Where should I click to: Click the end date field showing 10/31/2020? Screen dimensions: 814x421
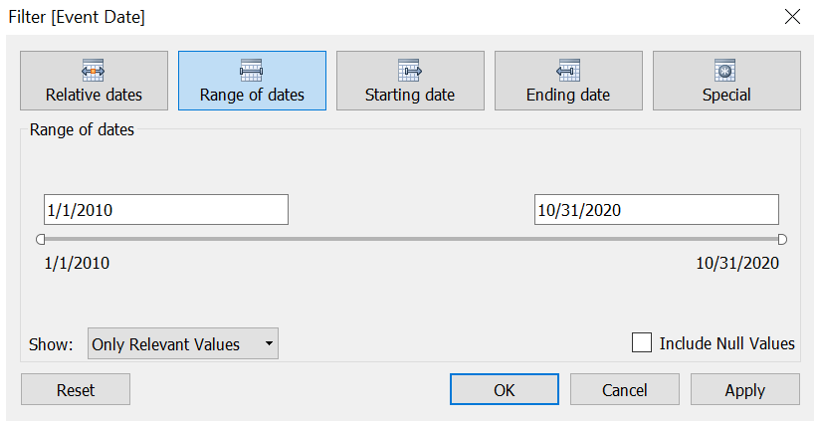tap(656, 210)
